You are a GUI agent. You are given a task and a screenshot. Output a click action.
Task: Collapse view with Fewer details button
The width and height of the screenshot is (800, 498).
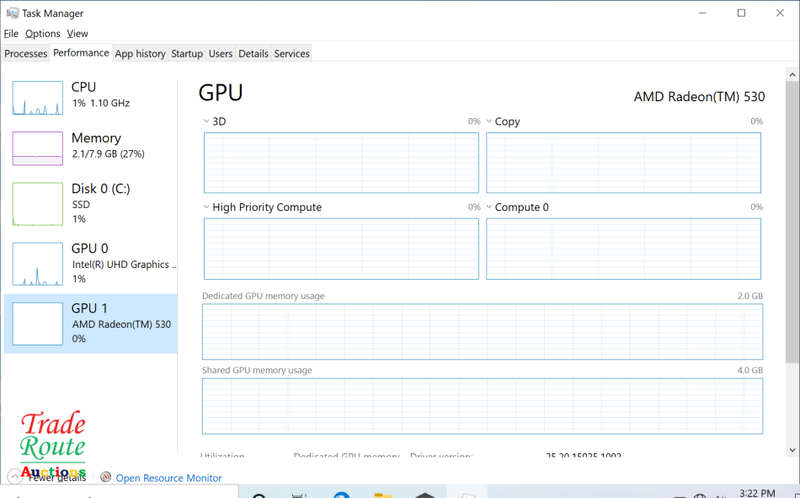click(49, 477)
